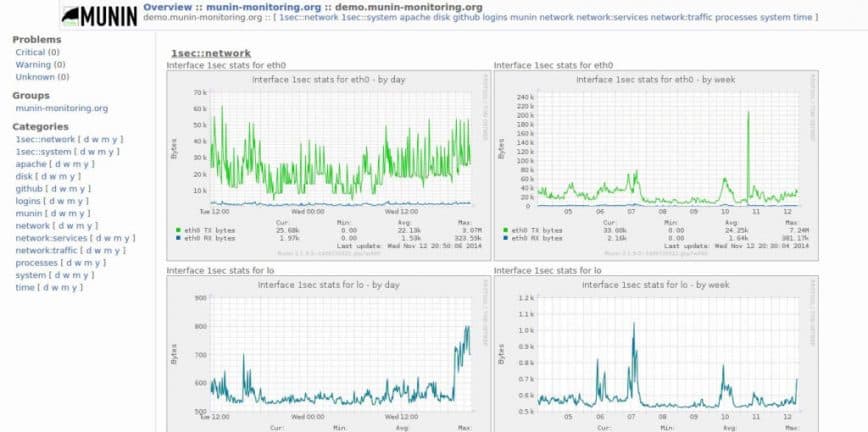The image size is (868, 432).
Task: Click 'd' day view beside sidebar apache
Action: tap(58, 164)
